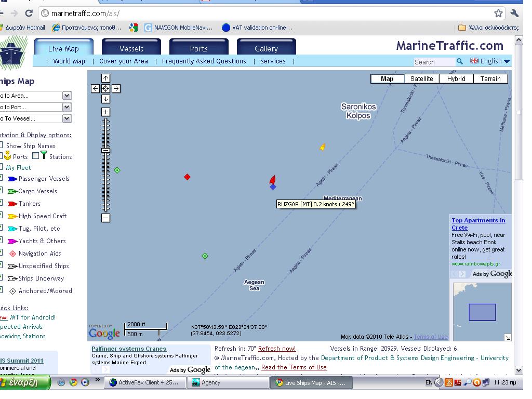Open the Frequently Asked Questions link
Screen dimensions: 532x399
tap(204, 61)
